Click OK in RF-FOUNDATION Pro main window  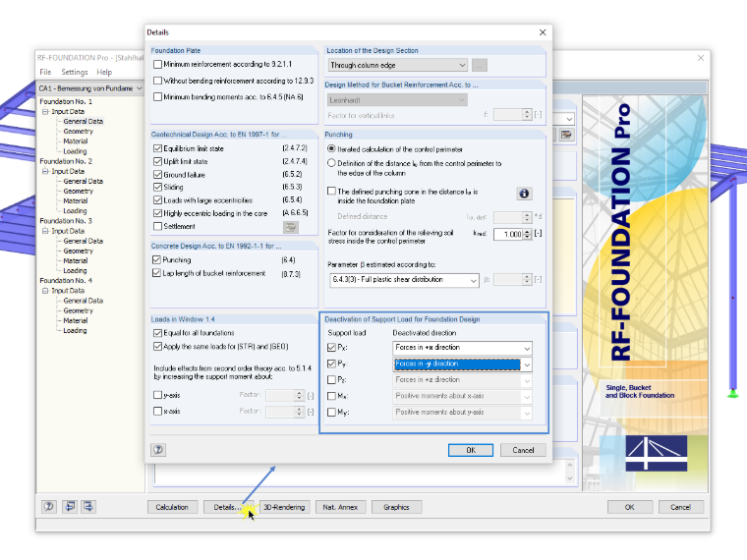tap(630, 507)
